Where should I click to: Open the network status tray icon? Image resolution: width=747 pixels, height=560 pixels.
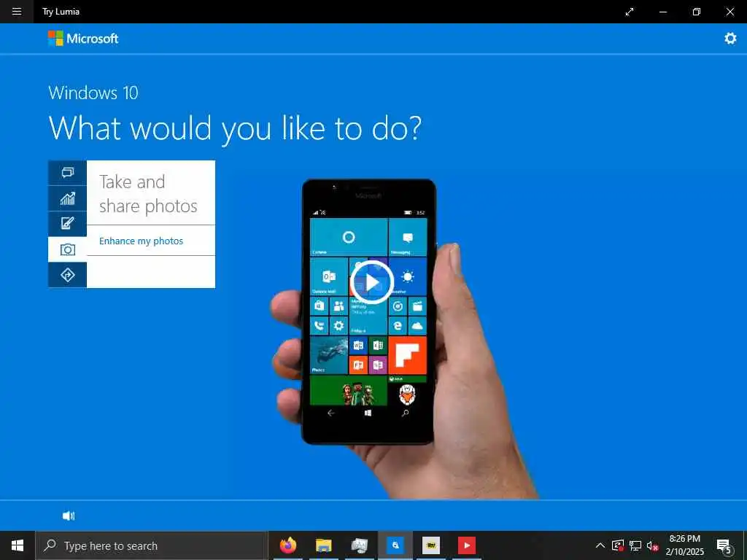point(635,545)
